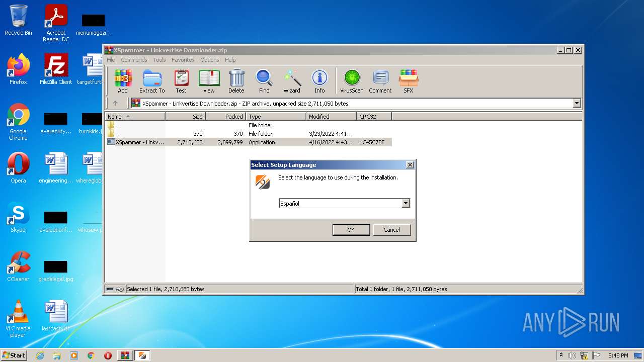Image resolution: width=644 pixels, height=362 pixels.
Task: Sort by the Name column header
Action: point(135,116)
